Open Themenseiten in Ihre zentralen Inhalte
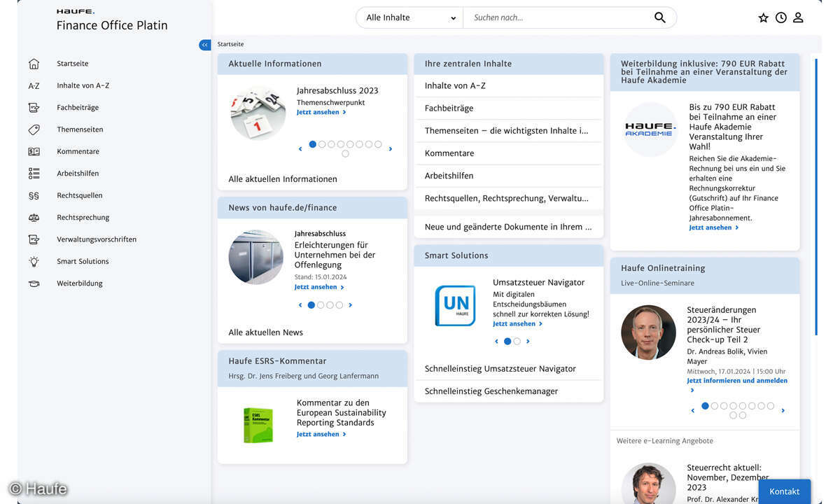Screen dimensions: 840x504 click(508, 131)
